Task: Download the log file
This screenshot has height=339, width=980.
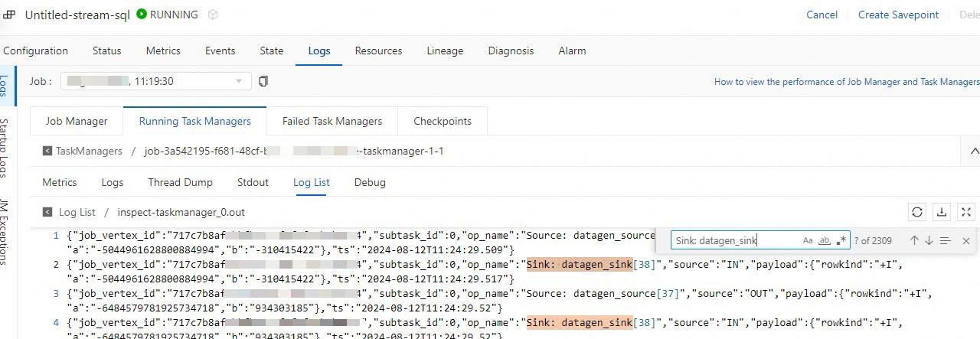Action: 942,212
